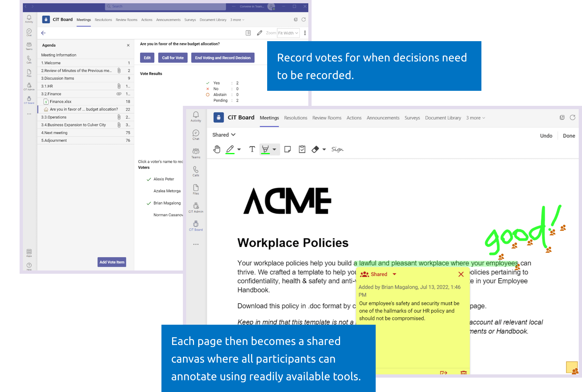582x392 pixels.
Task: Select the green pen drawing tool
Action: click(230, 149)
